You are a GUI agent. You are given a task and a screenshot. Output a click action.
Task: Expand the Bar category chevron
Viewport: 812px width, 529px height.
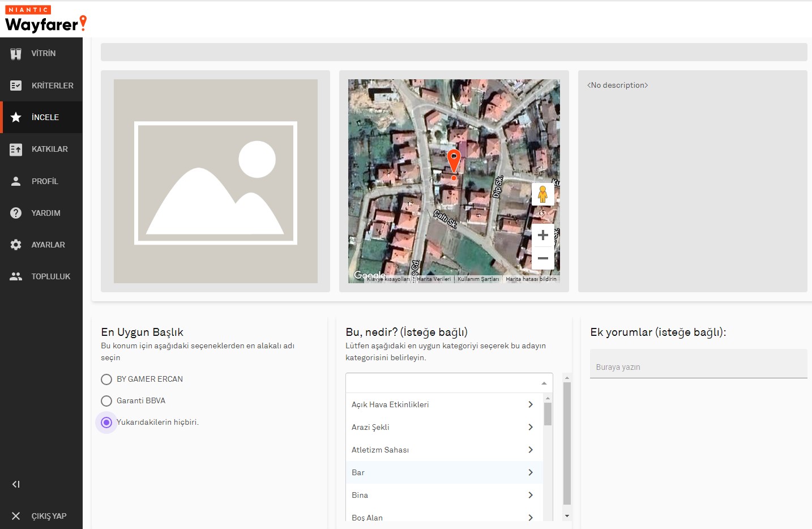[x=530, y=472]
